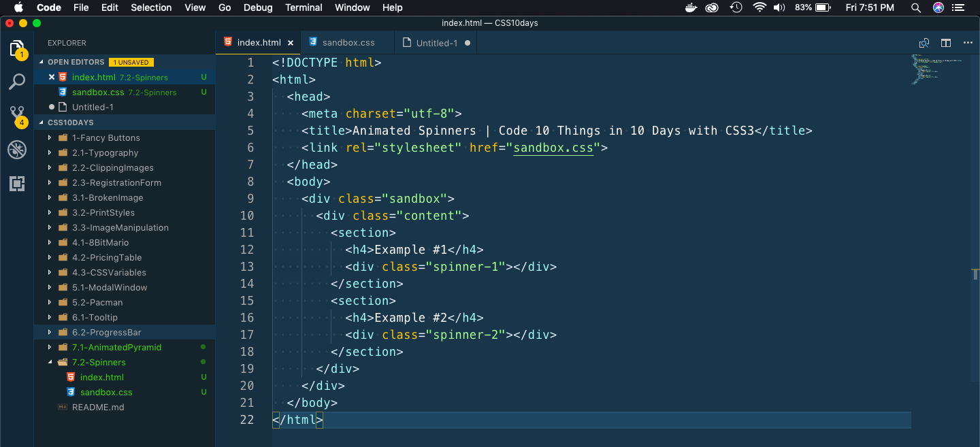
Task: Open the Apple menu
Action: click(x=18, y=7)
